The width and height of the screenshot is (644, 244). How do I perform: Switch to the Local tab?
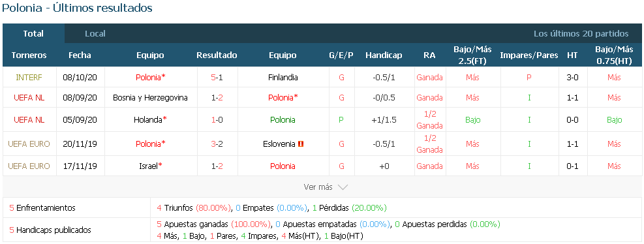pyautogui.click(x=95, y=34)
